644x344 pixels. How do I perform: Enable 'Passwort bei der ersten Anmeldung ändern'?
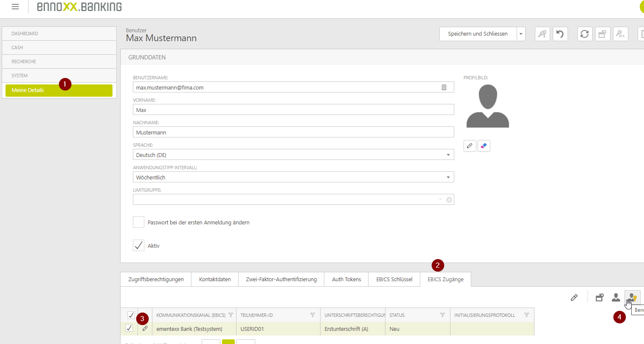138,222
